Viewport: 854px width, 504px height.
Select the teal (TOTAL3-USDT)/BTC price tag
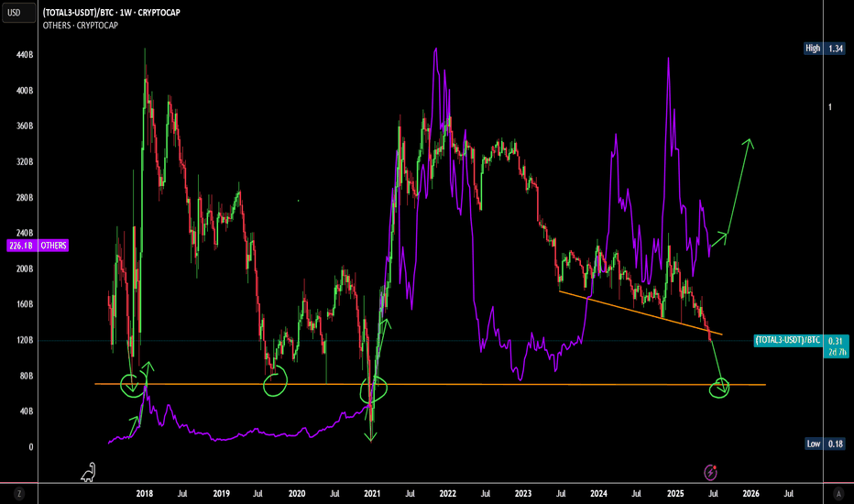pyautogui.click(x=788, y=341)
